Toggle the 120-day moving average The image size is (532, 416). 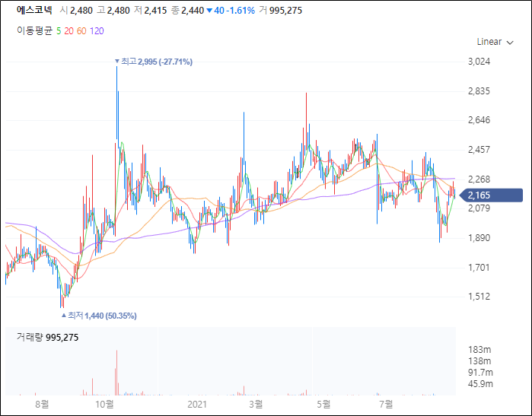pyautogui.click(x=97, y=31)
